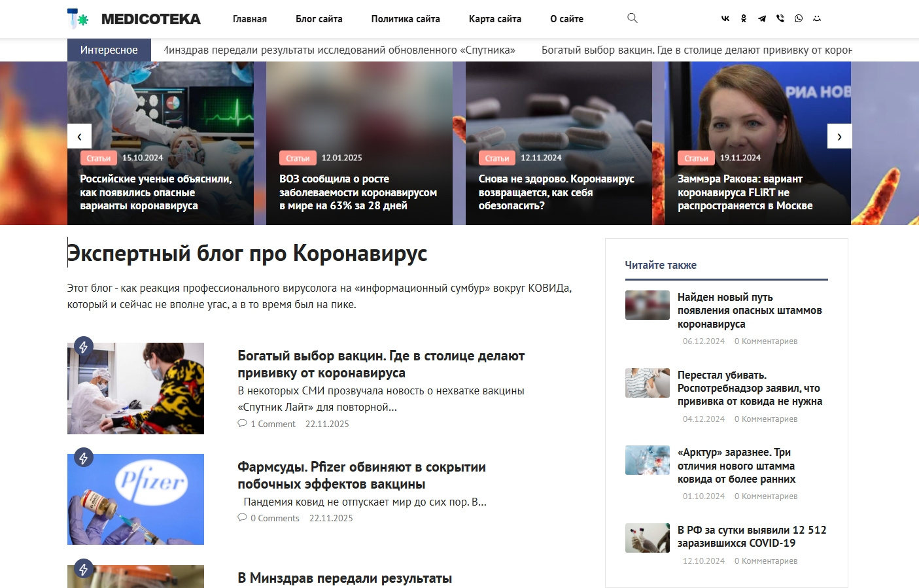Click comment bubble icon beside "1 Comment"
919x588 pixels.
(242, 424)
